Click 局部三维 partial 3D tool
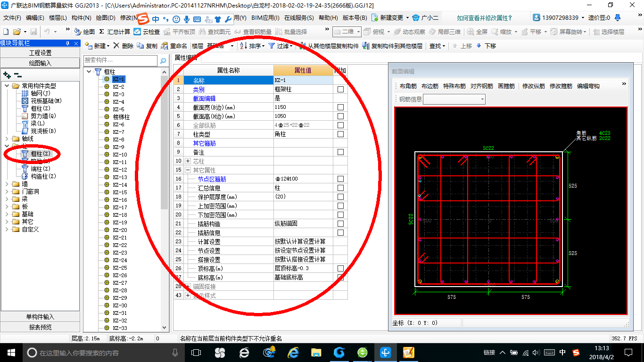This screenshot has width=644, height=362. [445, 32]
